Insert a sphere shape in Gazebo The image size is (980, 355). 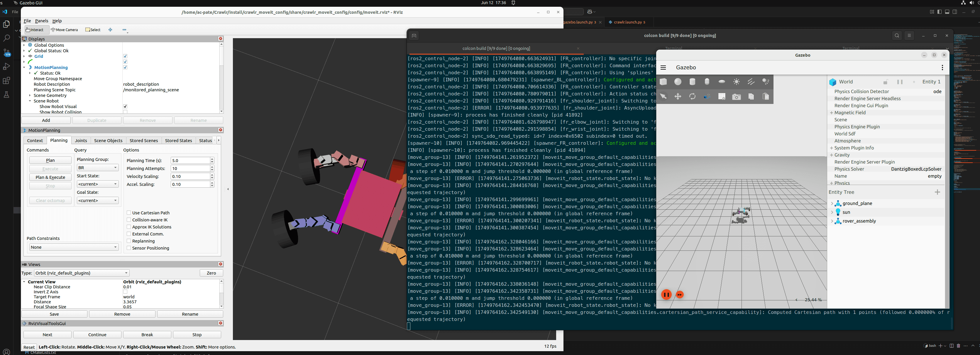[x=678, y=82]
